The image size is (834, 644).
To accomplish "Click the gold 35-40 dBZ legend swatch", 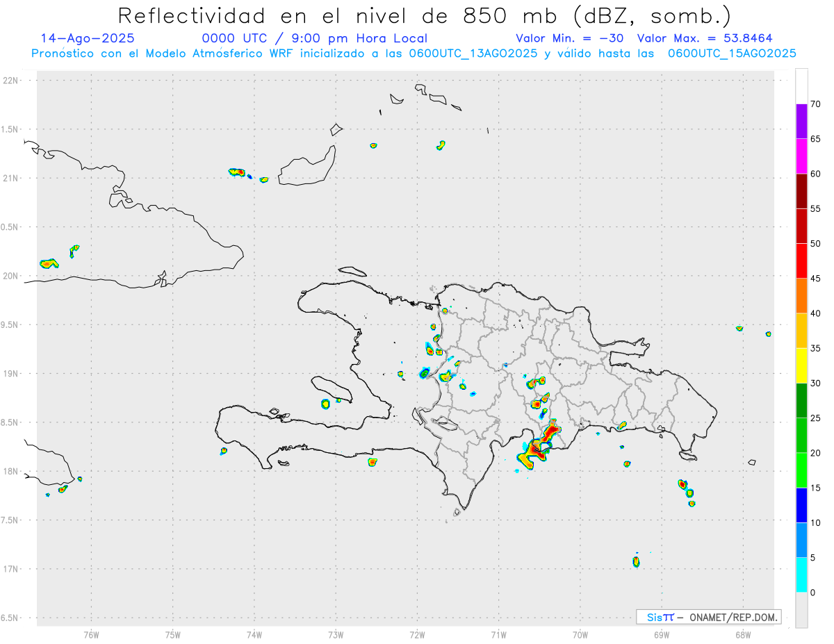I will tap(801, 331).
